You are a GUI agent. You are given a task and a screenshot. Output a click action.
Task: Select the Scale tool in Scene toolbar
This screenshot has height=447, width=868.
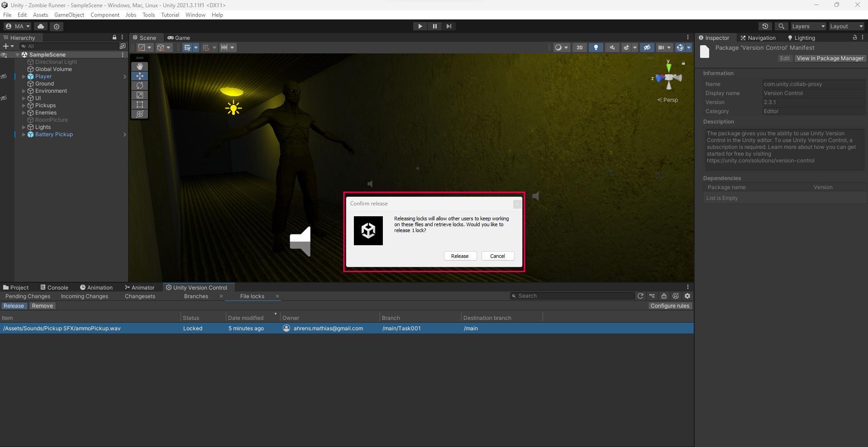[x=140, y=95]
